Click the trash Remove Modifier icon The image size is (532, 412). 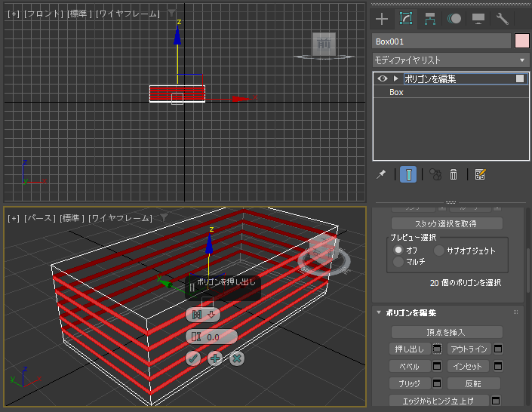tap(454, 174)
